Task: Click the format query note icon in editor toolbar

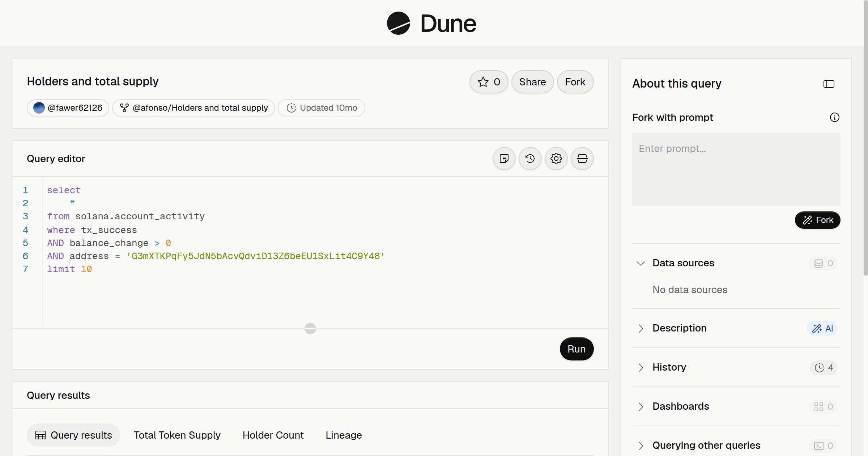Action: (504, 159)
